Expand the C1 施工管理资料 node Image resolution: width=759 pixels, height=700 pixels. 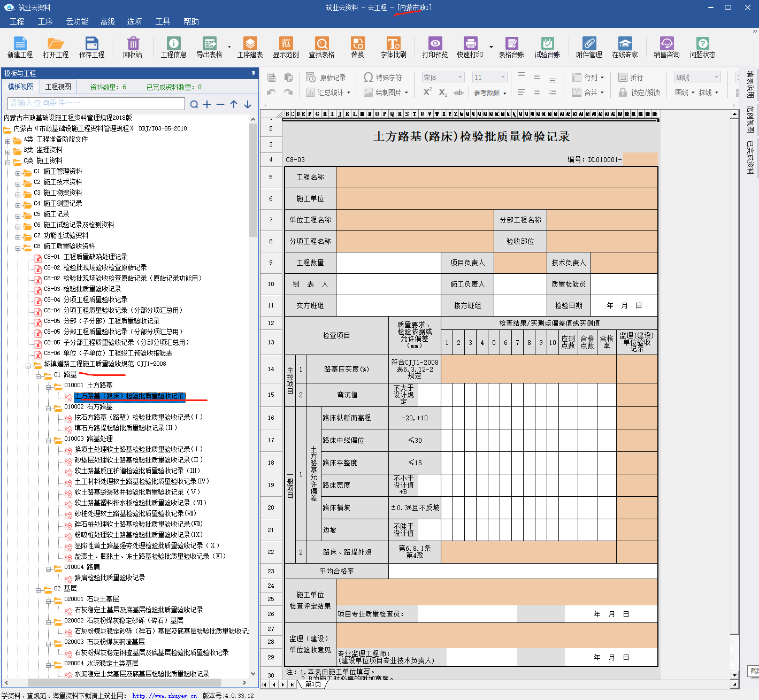pos(18,173)
